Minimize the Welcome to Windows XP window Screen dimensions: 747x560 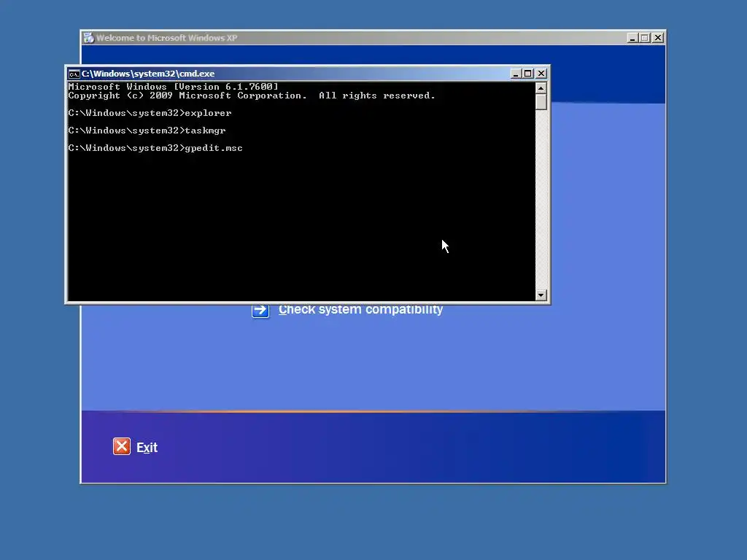click(x=632, y=38)
